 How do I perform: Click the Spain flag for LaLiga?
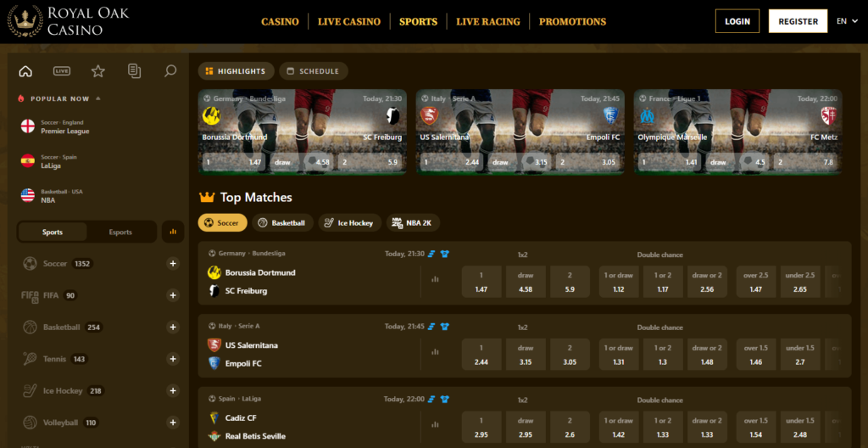tap(28, 161)
